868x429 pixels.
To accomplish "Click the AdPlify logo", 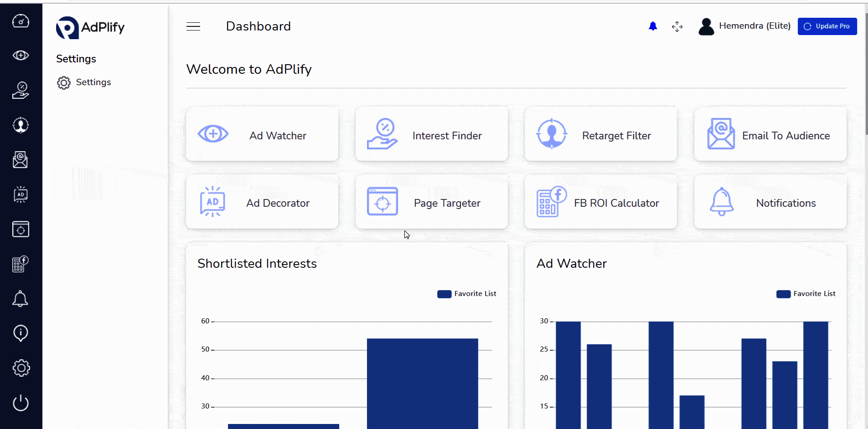I will pyautogui.click(x=90, y=28).
